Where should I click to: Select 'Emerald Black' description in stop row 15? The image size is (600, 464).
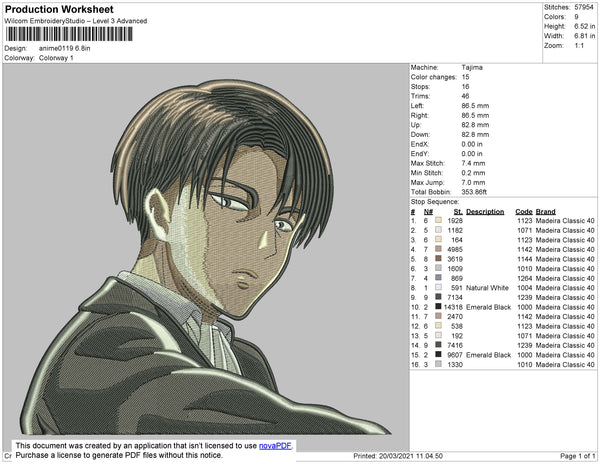click(488, 355)
